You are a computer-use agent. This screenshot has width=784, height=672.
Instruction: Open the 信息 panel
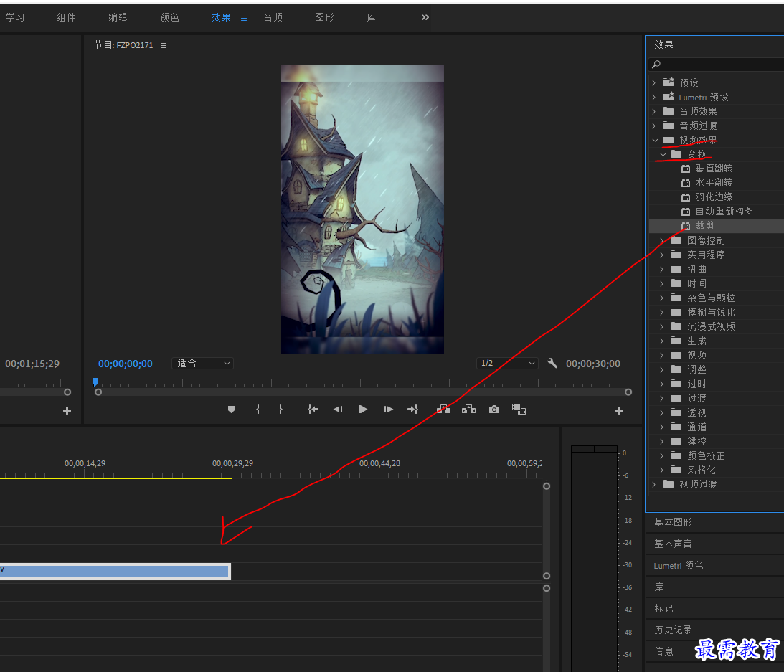[x=663, y=651]
